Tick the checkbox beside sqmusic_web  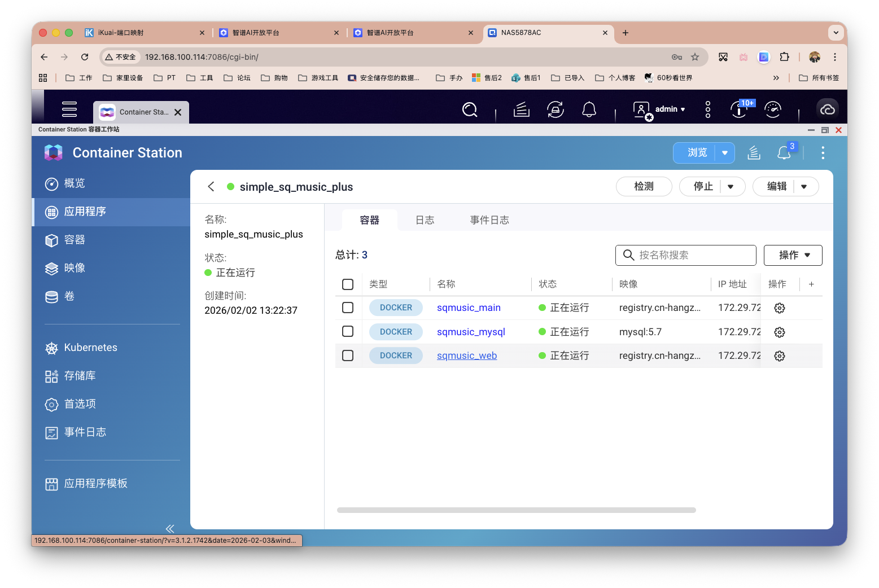[x=347, y=356]
